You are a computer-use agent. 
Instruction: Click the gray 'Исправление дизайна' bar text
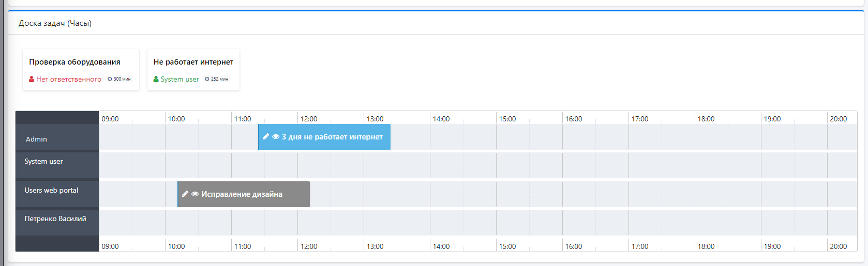click(x=242, y=194)
